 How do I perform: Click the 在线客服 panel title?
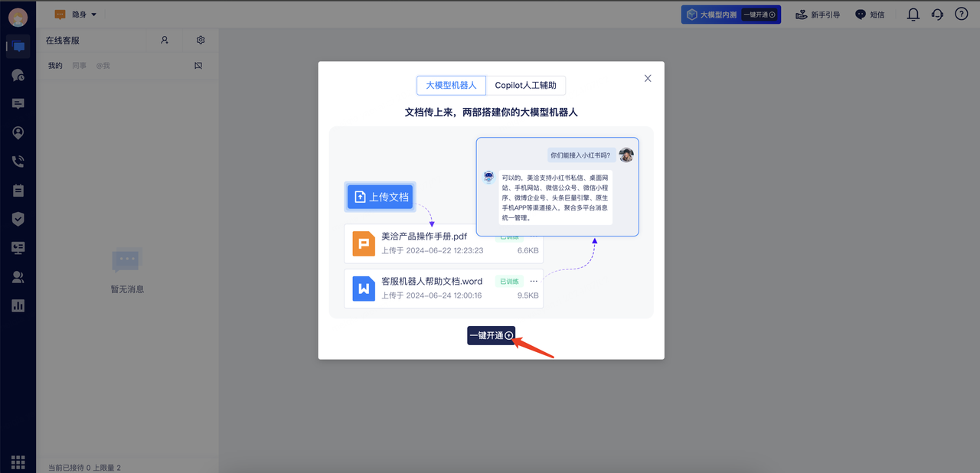point(63,40)
